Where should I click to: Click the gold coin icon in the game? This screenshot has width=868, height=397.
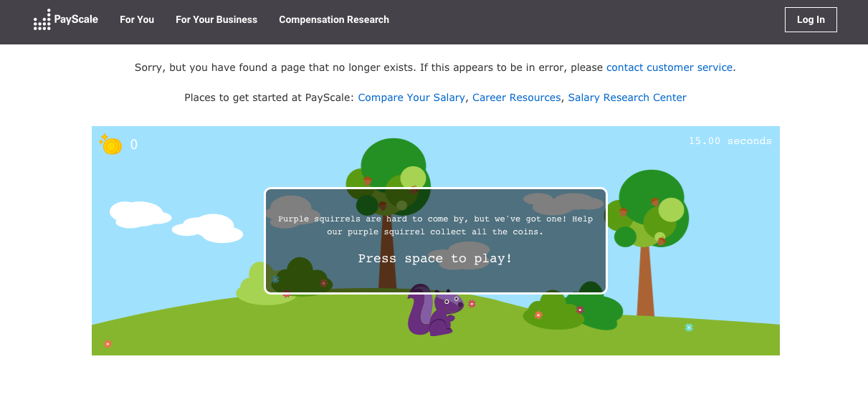click(111, 145)
